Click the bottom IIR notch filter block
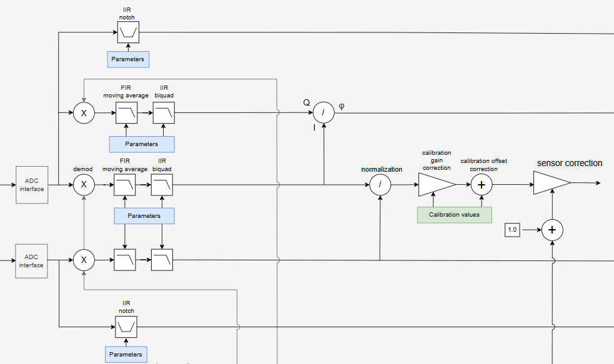 coord(126,327)
